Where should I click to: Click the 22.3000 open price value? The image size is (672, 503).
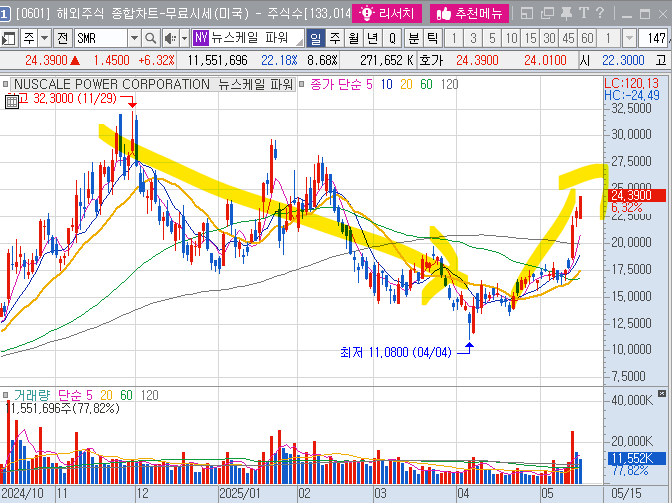click(623, 60)
